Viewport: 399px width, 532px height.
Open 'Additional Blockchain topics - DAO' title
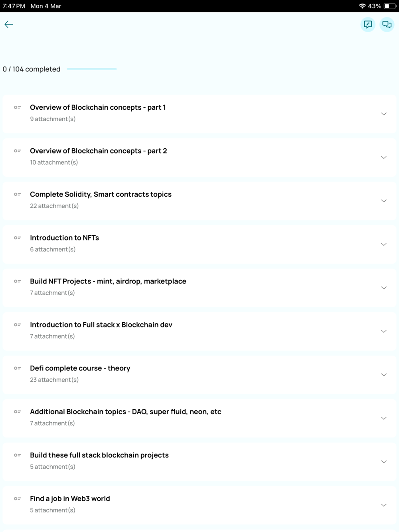125,412
